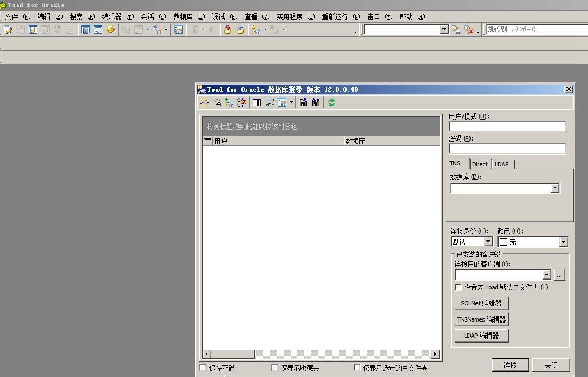
Task: Click the checklist options icon in login dialog toolbar
Action: [x=282, y=102]
